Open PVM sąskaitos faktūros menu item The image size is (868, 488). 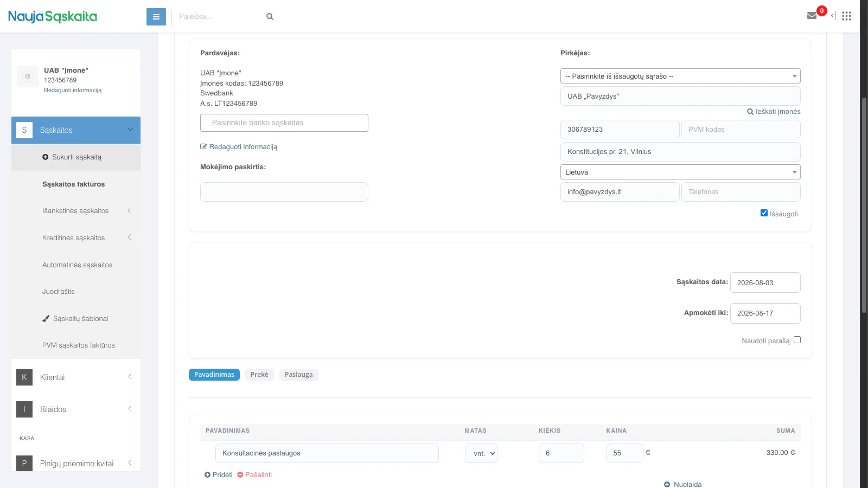[x=76, y=345]
